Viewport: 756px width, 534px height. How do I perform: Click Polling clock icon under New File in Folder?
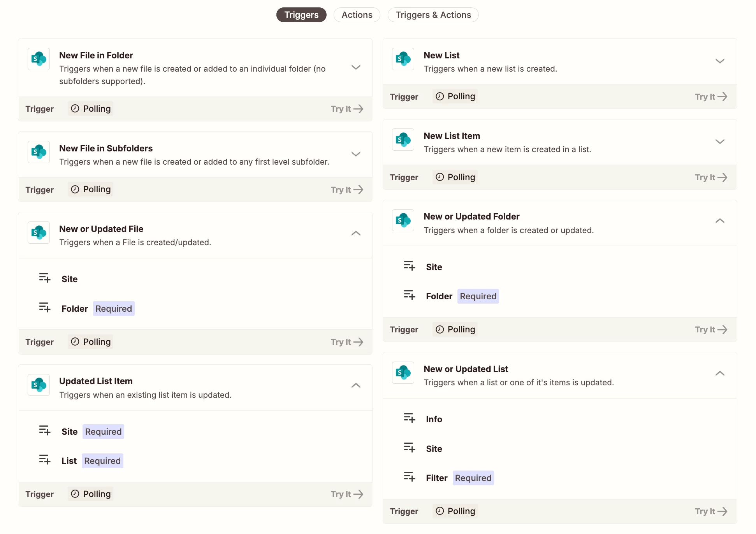(x=75, y=109)
